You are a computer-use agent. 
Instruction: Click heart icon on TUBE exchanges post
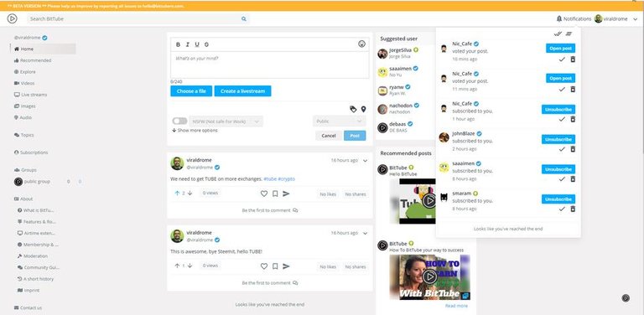[264, 194]
